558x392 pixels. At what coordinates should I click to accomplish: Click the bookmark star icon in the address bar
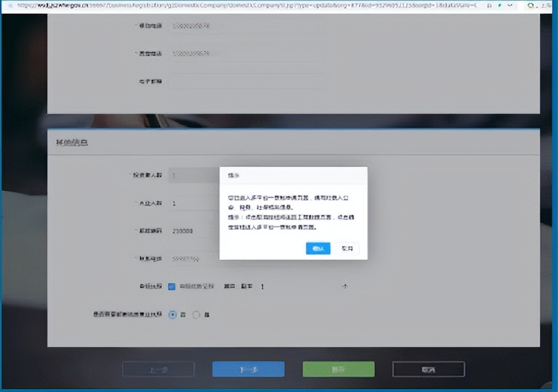pos(489,5)
